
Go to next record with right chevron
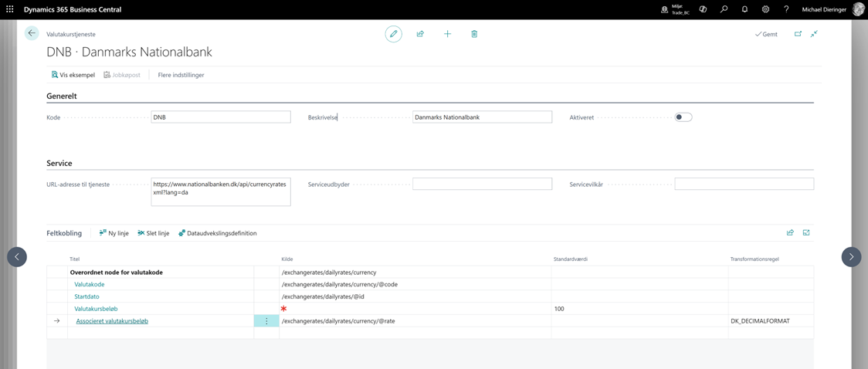(x=851, y=257)
